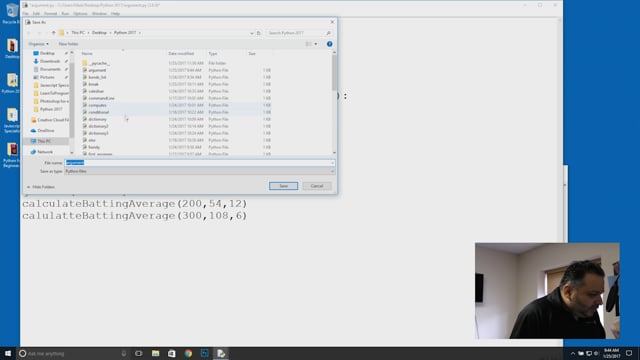Open Run menu in IDLE editor
The image size is (640, 360).
tap(65, 13)
